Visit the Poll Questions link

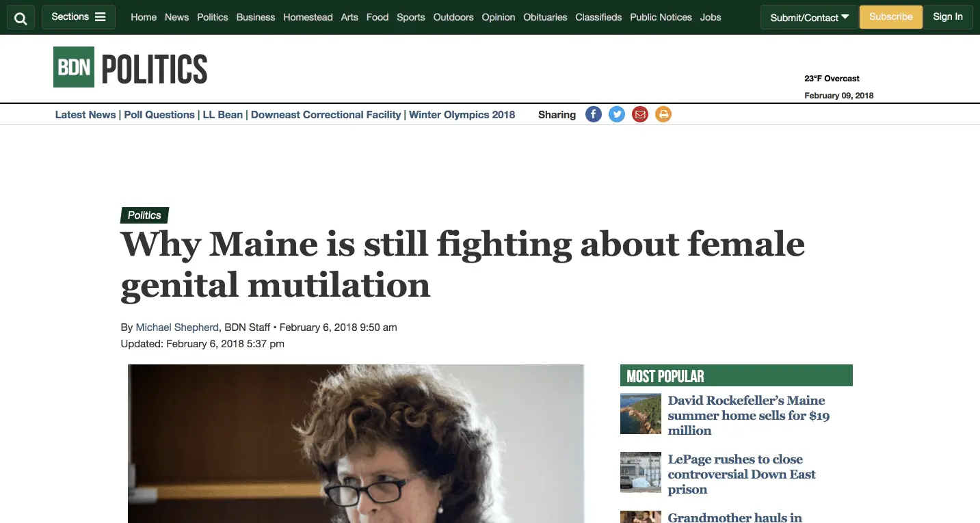click(159, 115)
